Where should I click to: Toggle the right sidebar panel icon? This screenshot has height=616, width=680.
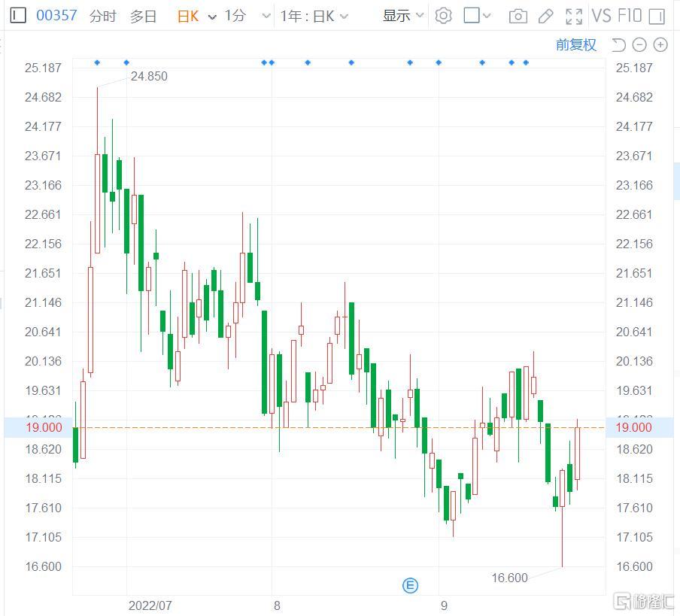(657, 16)
